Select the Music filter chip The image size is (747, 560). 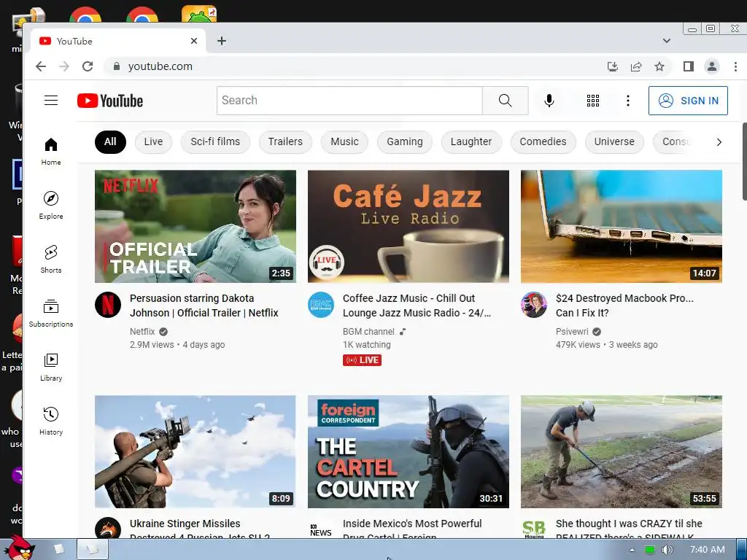[x=344, y=142]
